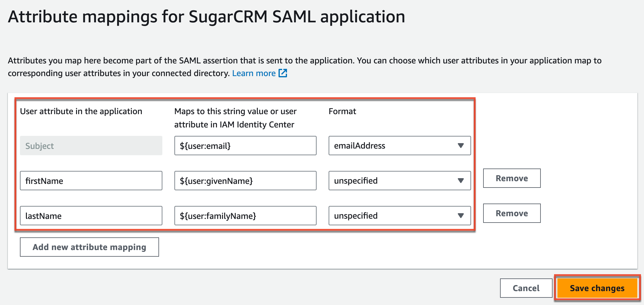This screenshot has width=644, height=305.
Task: Select the firstName application attribute field
Action: click(91, 181)
